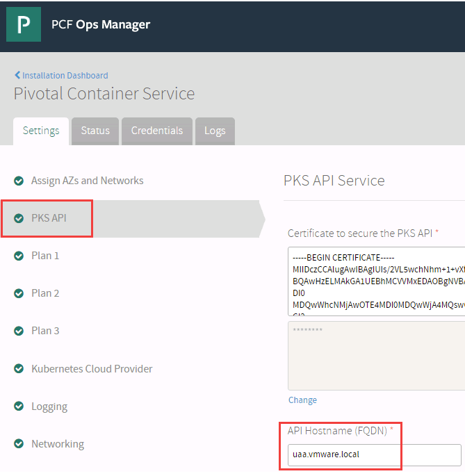Click the checkmark icon beside Kubernetes Cloud Provider

[x=19, y=369]
